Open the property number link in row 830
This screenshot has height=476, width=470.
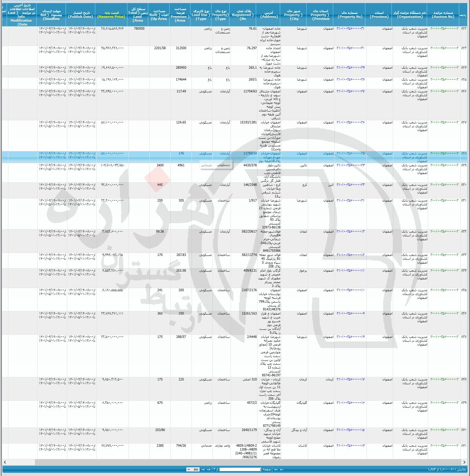click(350, 185)
